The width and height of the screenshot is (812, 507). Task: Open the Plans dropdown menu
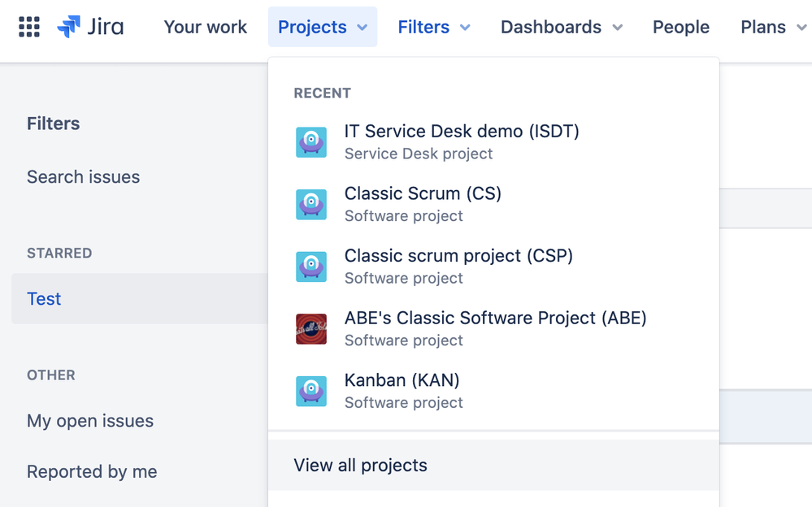click(x=773, y=27)
